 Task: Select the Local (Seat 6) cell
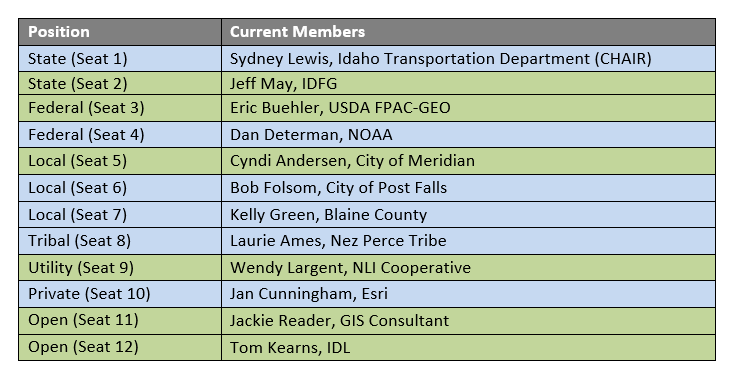[x=120, y=188]
